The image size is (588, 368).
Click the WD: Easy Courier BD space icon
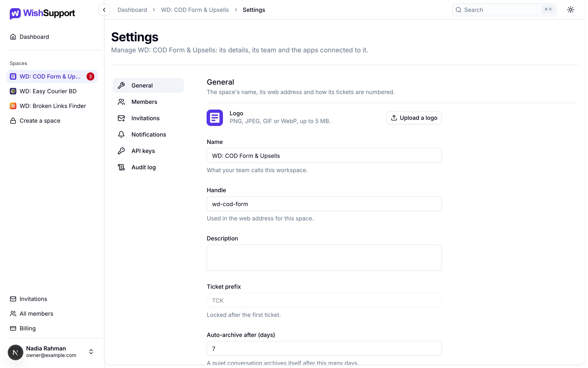tap(13, 91)
